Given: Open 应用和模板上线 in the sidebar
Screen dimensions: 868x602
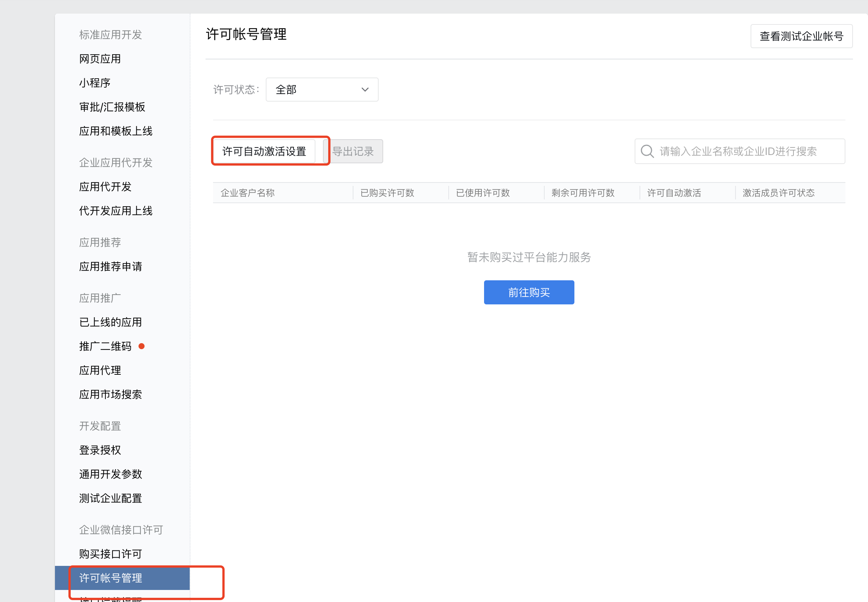Looking at the screenshot, I should (116, 131).
